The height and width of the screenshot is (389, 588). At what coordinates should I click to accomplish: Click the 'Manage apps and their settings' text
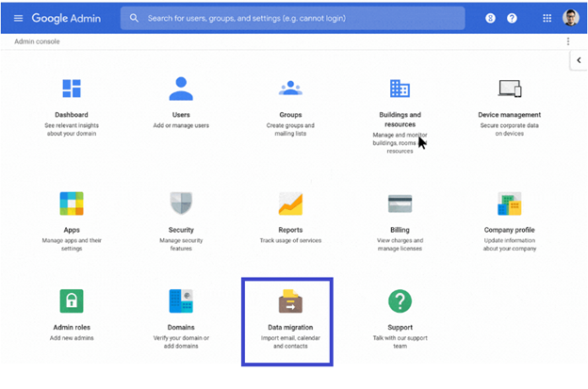pyautogui.click(x=72, y=244)
